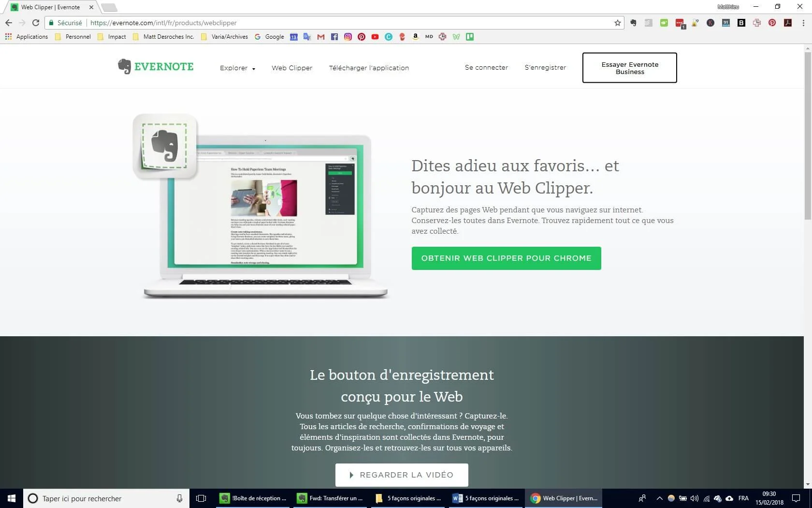Go back to the previous page
The height and width of the screenshot is (508, 812).
(8, 23)
